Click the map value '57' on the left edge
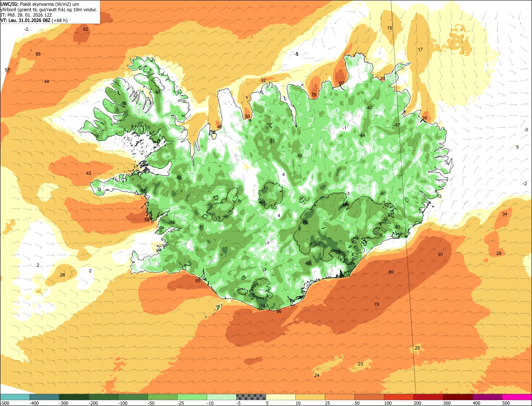The image size is (532, 406). pos(7,70)
